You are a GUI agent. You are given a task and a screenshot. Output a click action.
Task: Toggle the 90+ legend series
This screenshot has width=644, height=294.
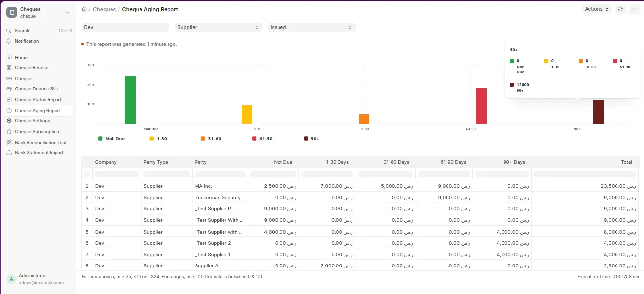[x=312, y=139]
